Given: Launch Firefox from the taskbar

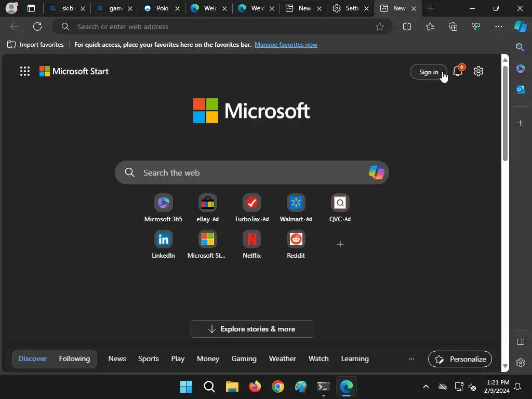Looking at the screenshot, I should 255,387.
